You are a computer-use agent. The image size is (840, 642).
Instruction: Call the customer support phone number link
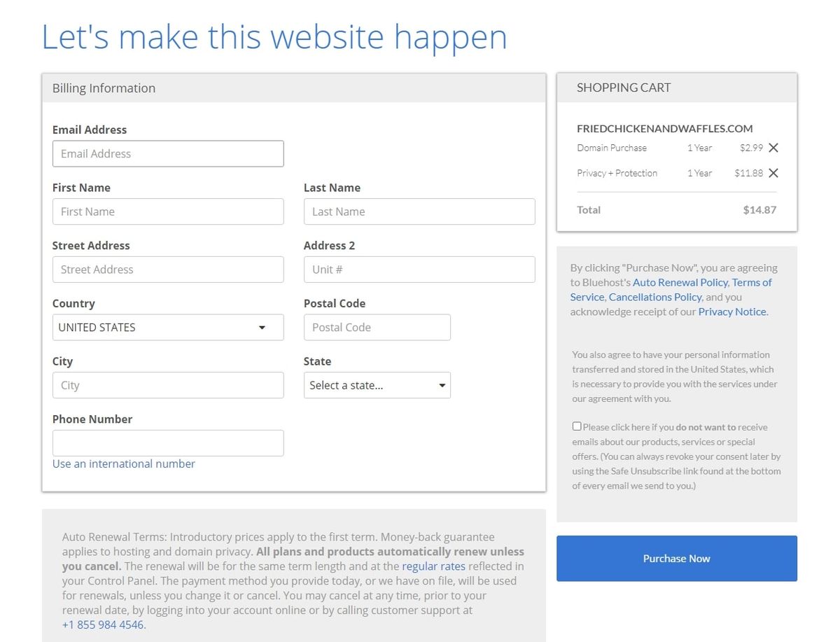[x=104, y=624]
